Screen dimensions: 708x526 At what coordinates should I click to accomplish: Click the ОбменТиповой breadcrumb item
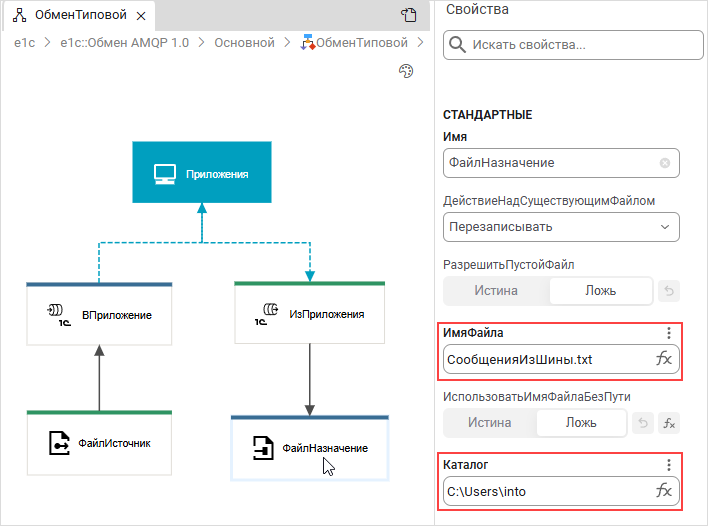[x=354, y=42]
